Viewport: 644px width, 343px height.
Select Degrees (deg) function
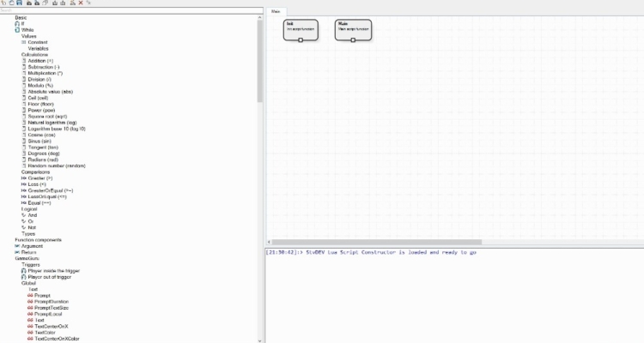[x=41, y=153]
